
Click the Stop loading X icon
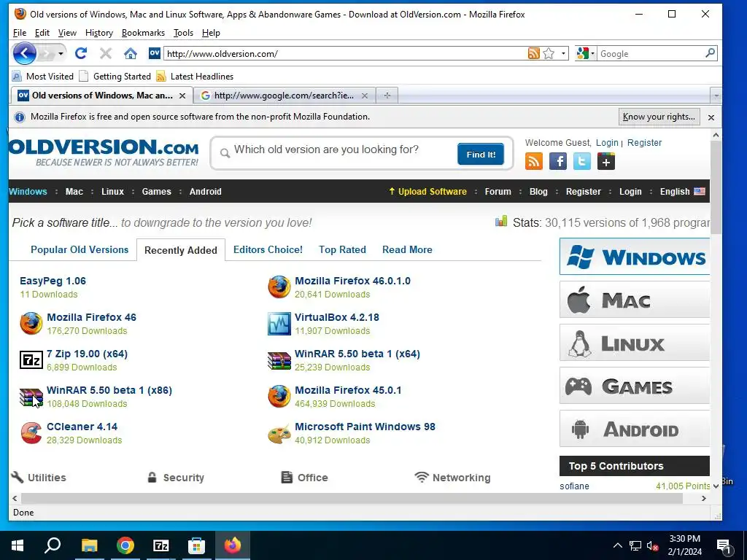[106, 53]
